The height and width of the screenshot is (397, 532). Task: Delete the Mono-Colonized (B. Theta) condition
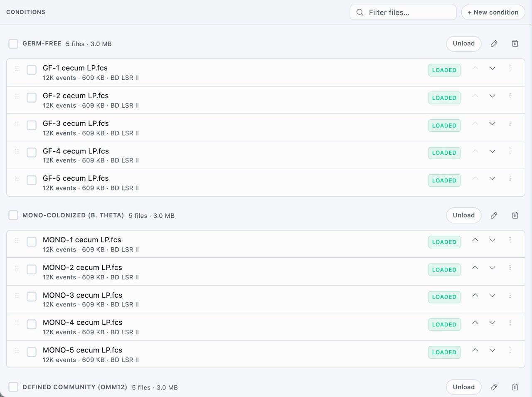pyautogui.click(x=515, y=215)
